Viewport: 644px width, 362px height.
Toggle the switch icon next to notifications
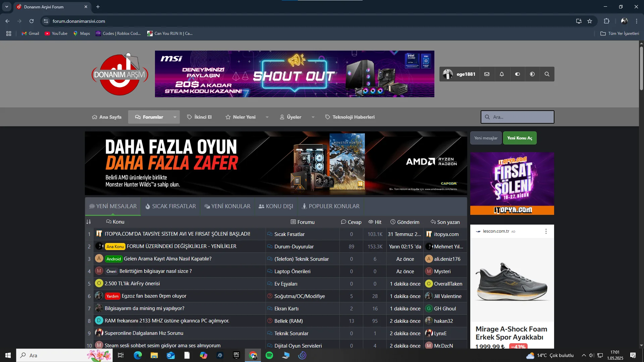(518, 74)
